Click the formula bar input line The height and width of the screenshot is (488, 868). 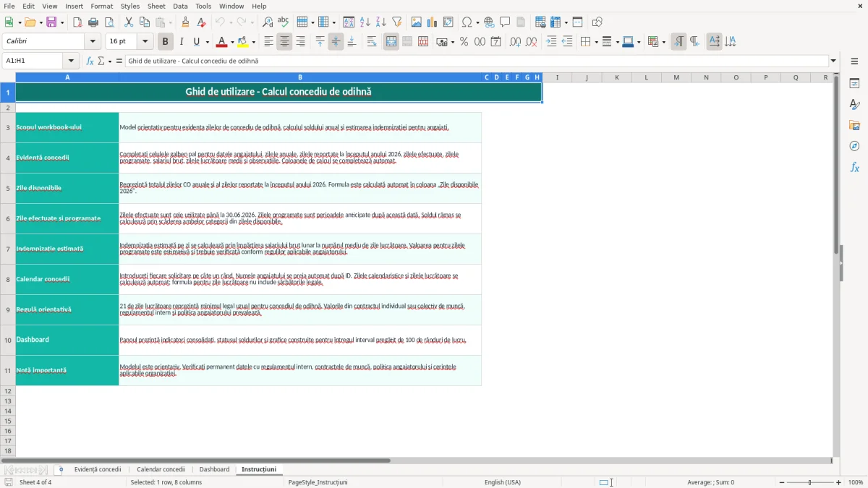(477, 61)
